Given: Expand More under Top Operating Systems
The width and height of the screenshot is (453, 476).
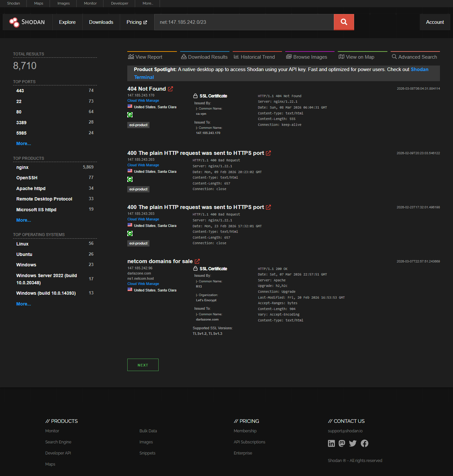Looking at the screenshot, I should point(23,304).
